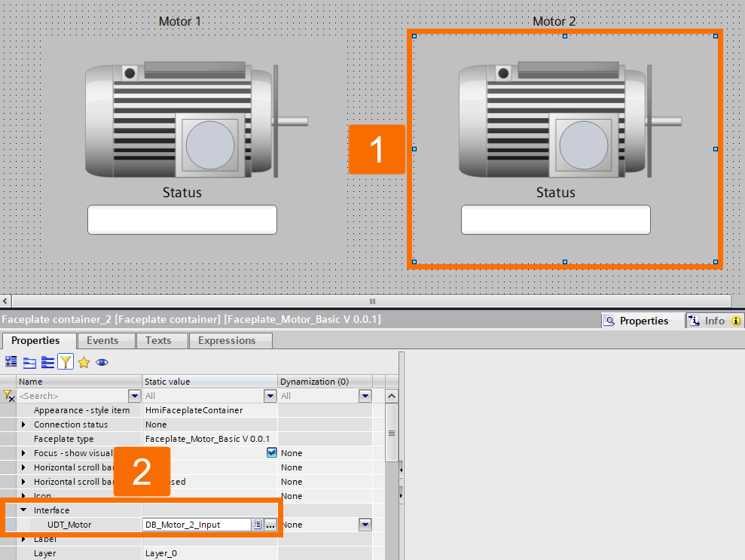745x560 pixels.
Task: Switch to the Expressions tab
Action: [x=230, y=340]
